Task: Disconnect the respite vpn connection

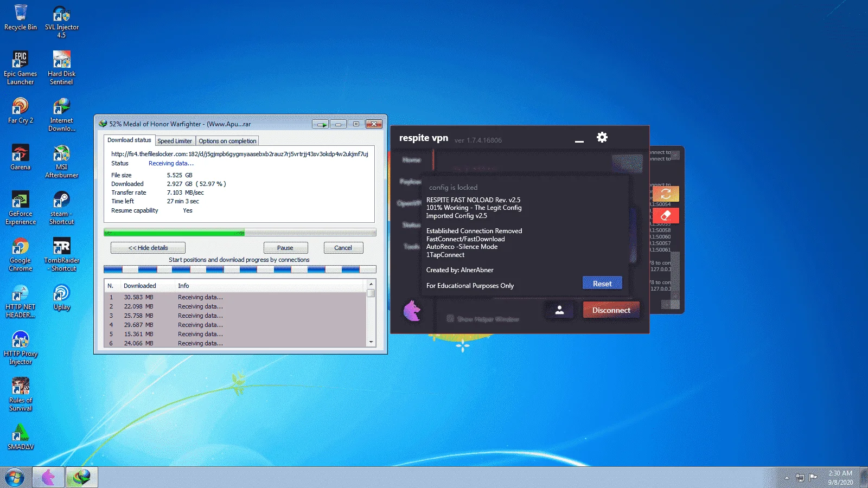Action: 611,310
